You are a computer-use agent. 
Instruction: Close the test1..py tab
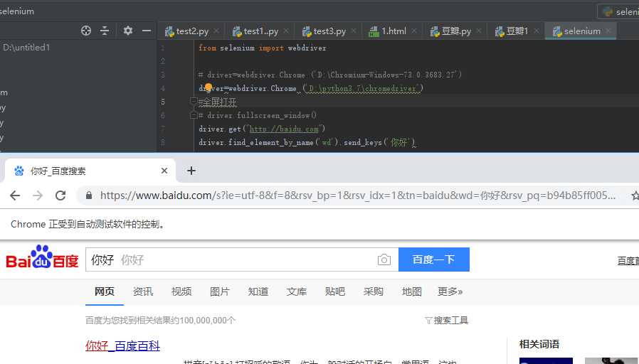tap(286, 31)
